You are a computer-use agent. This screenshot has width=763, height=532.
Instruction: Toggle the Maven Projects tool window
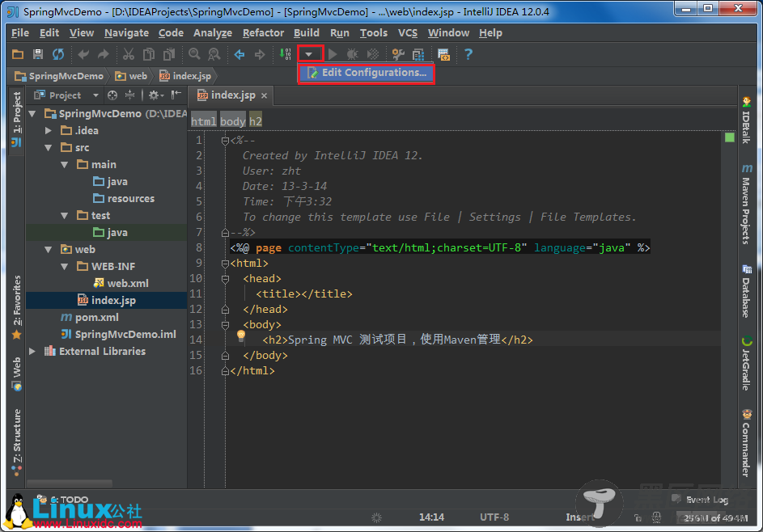746,204
